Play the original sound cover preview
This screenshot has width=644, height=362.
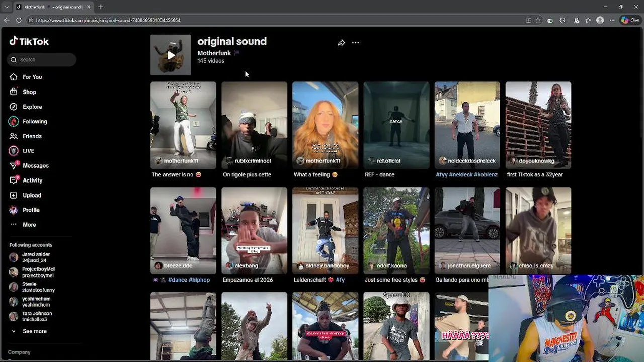click(x=171, y=55)
